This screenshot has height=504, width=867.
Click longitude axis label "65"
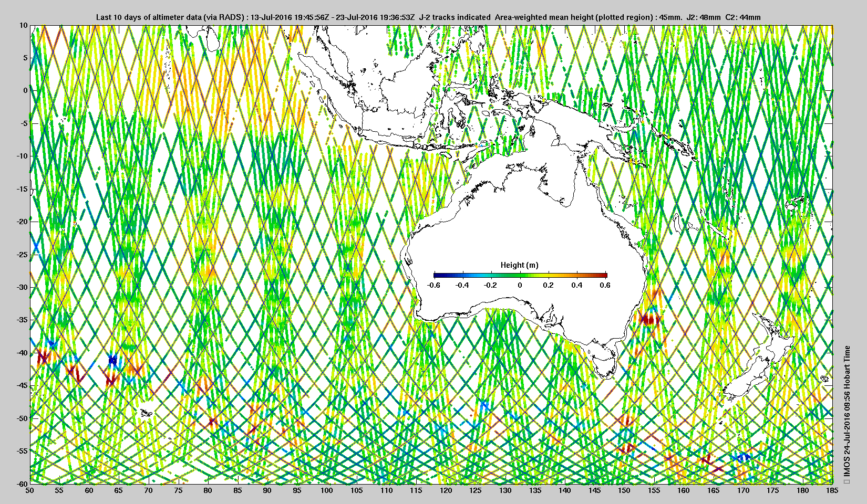pos(119,490)
